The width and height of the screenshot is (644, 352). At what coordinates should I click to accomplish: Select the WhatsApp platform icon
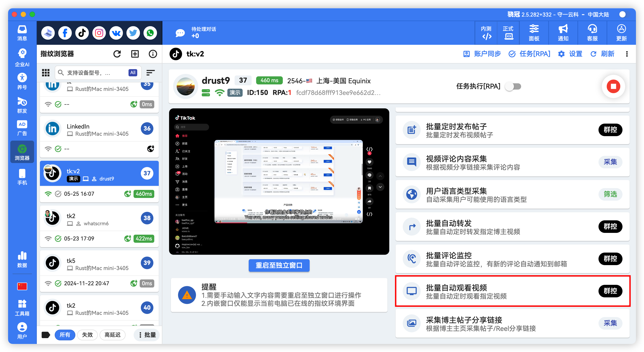[x=150, y=33]
